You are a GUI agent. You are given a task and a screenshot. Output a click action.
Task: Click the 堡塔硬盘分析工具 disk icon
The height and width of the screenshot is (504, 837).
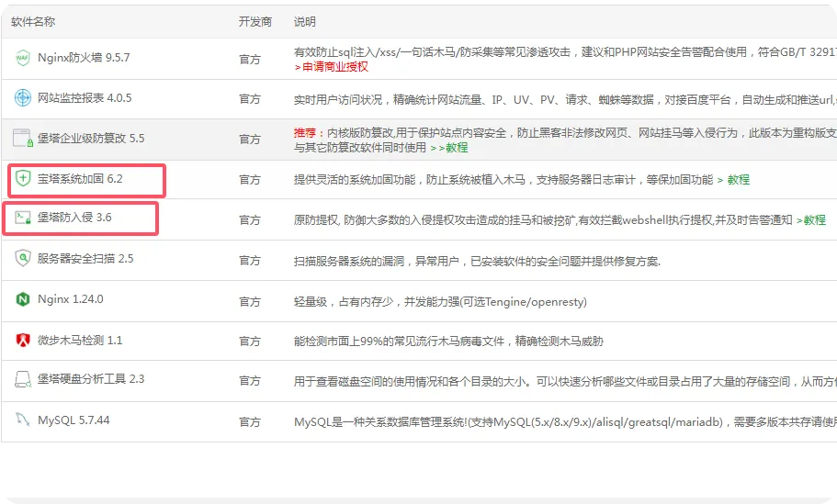[x=22, y=379]
